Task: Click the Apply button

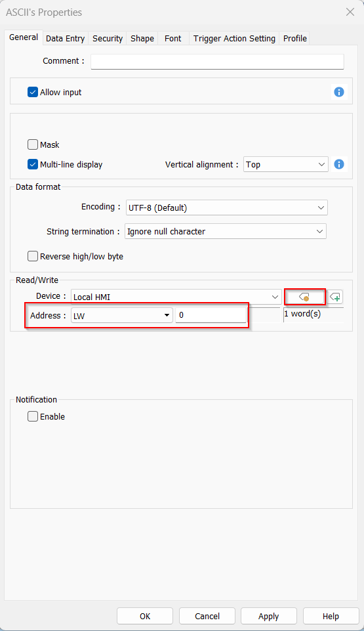Action: (268, 616)
